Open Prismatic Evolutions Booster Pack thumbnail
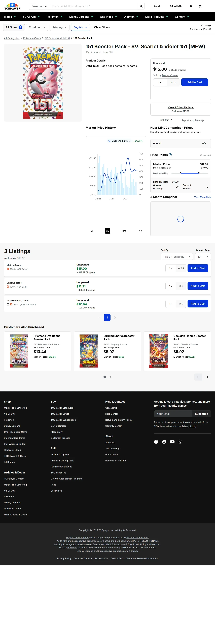This screenshot has height=644, width=215. pos(19,351)
